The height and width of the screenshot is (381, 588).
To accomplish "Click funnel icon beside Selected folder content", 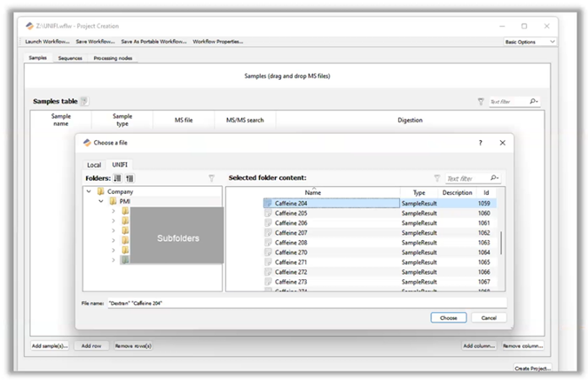I will (437, 178).
